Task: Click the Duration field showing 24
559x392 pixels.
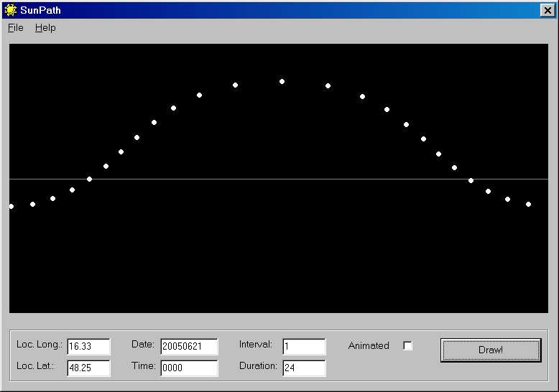Action: click(304, 368)
